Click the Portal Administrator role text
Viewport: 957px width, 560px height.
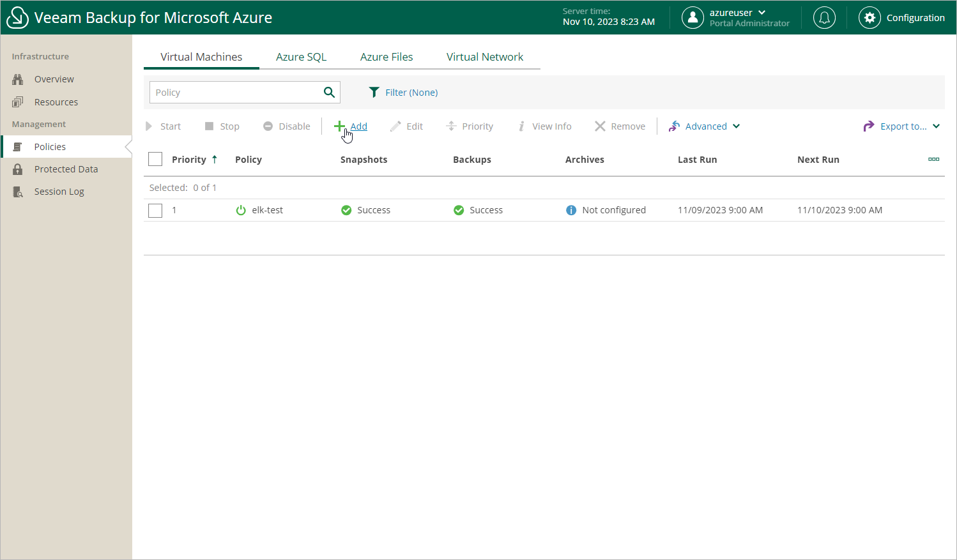pyautogui.click(x=749, y=24)
